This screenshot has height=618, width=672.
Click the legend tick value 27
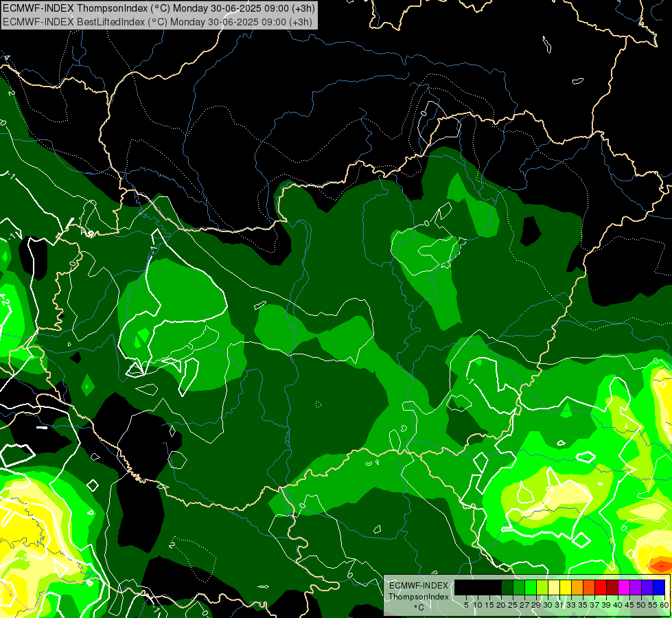point(524,605)
